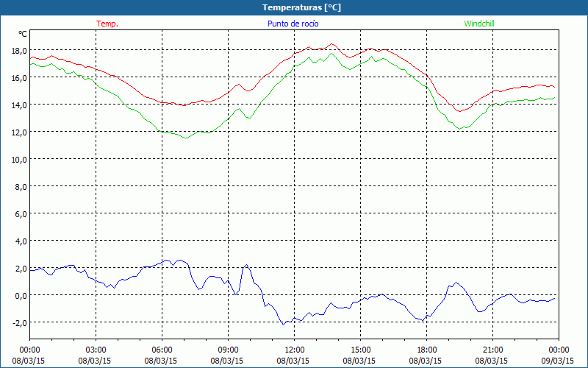588x368 pixels.
Task: Click the 14,0 y-axis value
Action: pyautogui.click(x=19, y=105)
